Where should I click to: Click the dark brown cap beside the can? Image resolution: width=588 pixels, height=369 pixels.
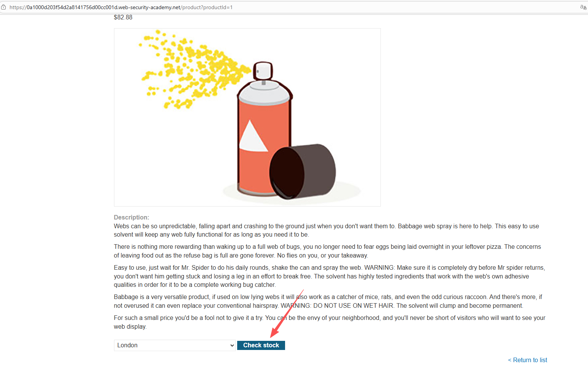pyautogui.click(x=303, y=172)
